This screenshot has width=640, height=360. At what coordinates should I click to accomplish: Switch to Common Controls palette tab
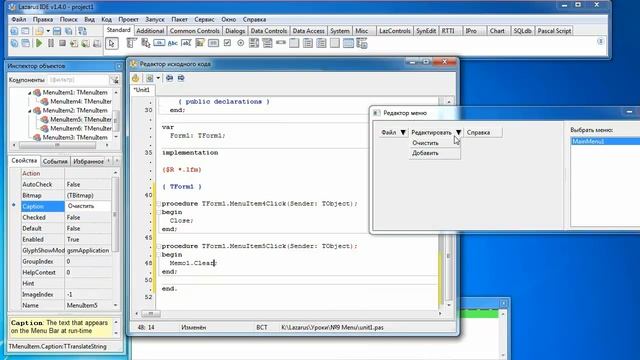194,31
